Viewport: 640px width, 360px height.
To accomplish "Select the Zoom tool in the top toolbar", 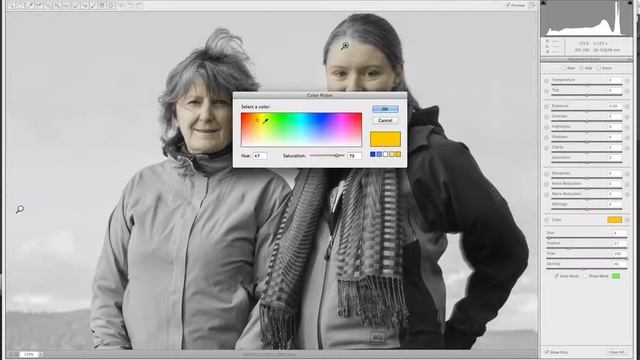I will coord(11,5).
